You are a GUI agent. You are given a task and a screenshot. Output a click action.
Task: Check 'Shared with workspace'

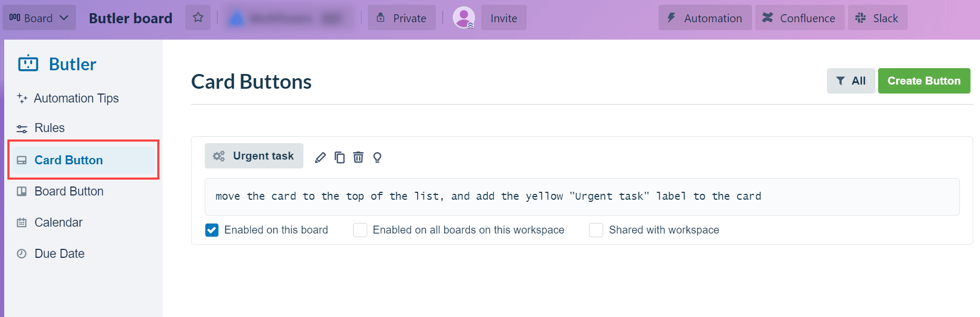pos(596,230)
